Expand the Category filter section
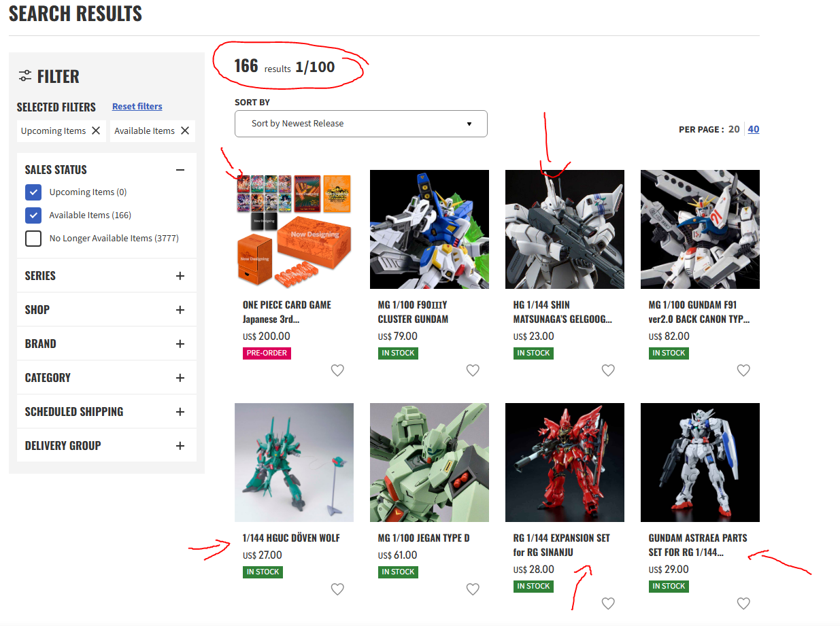 180,378
